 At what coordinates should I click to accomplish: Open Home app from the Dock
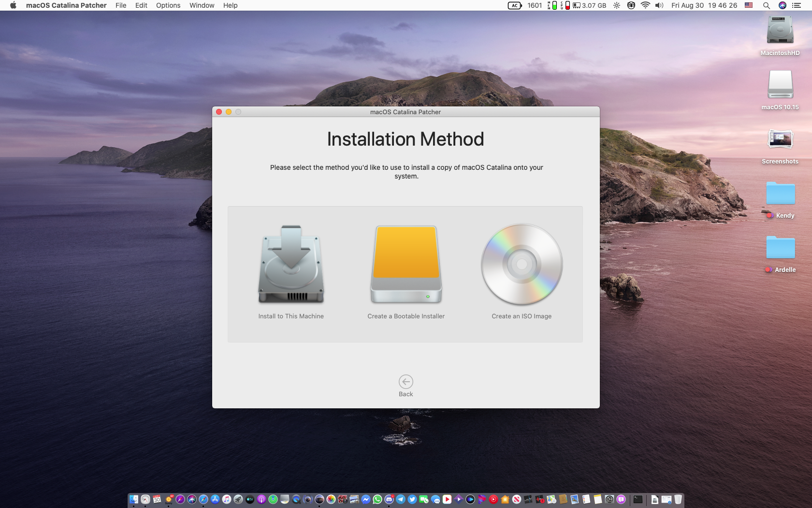(505, 499)
